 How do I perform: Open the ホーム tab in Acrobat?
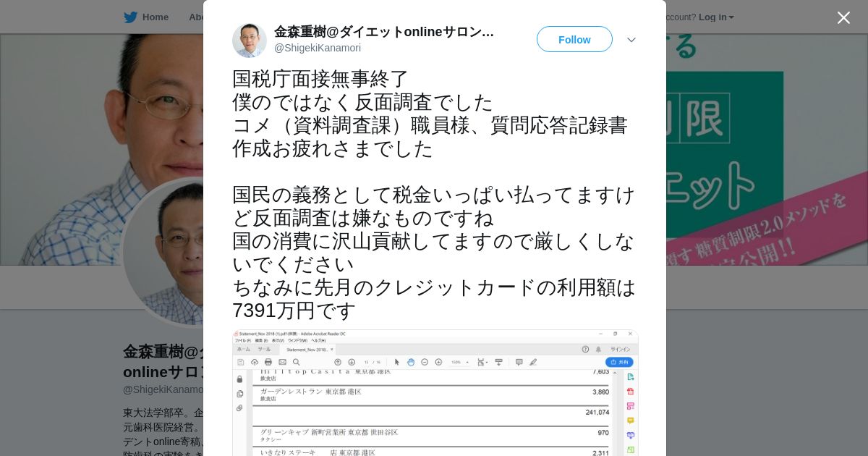pos(244,349)
